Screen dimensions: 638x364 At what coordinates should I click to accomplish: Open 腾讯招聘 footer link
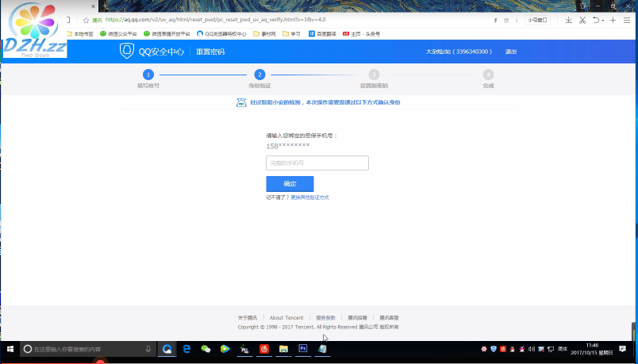pyautogui.click(x=357, y=318)
